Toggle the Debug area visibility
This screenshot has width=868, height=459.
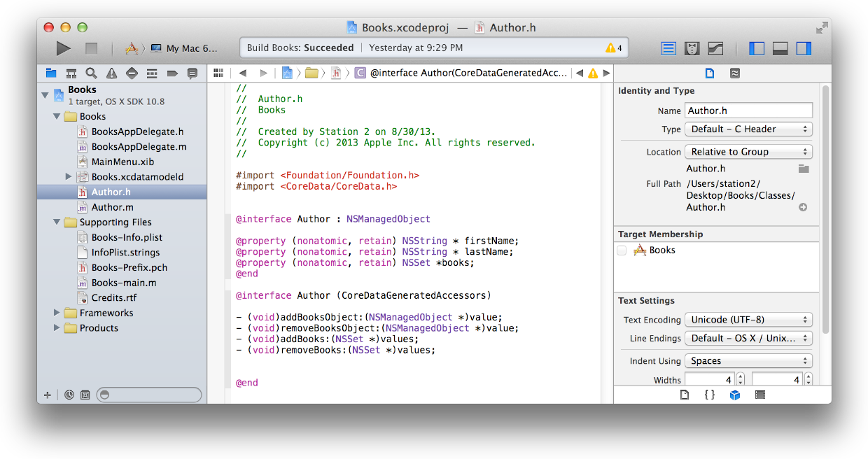click(x=780, y=48)
